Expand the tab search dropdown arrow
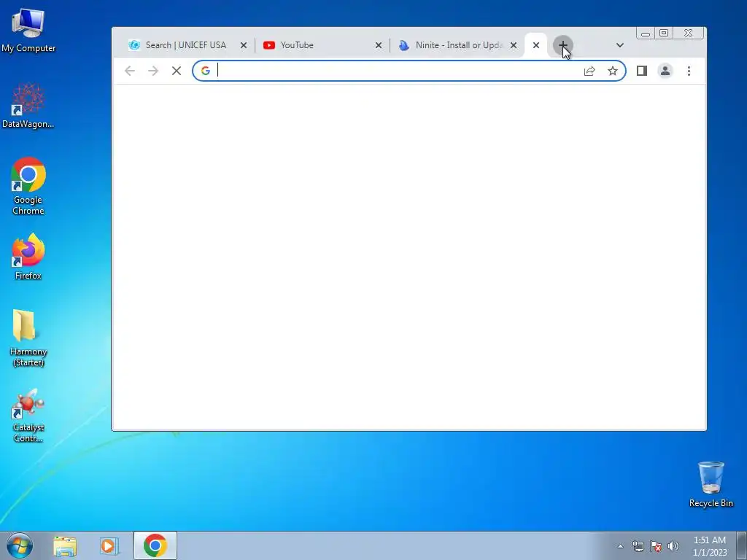747x560 pixels. coord(620,45)
